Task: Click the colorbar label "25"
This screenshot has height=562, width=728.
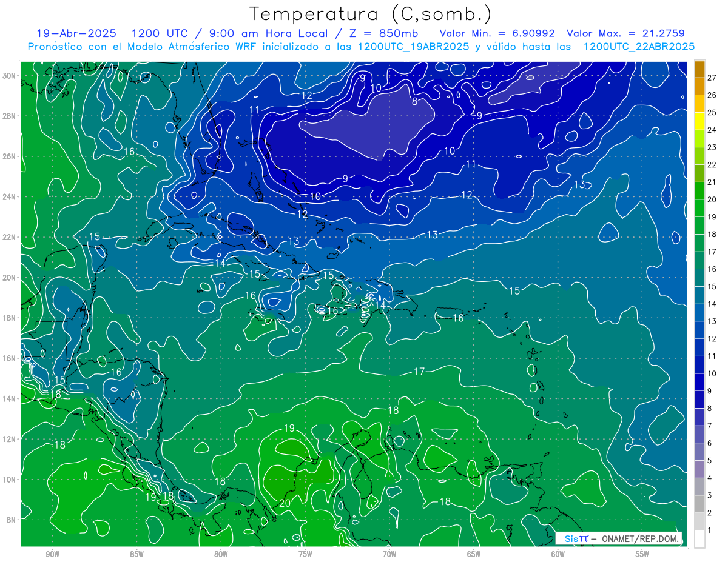Action: tap(712, 112)
